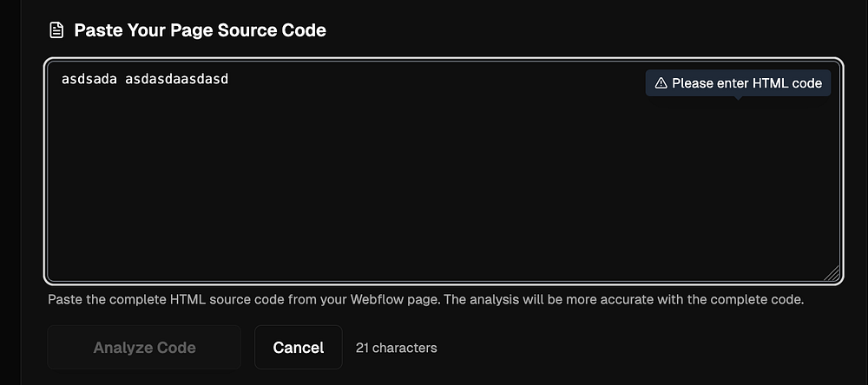868x385 pixels.
Task: Click the warning triangle icon in tooltip
Action: point(661,83)
